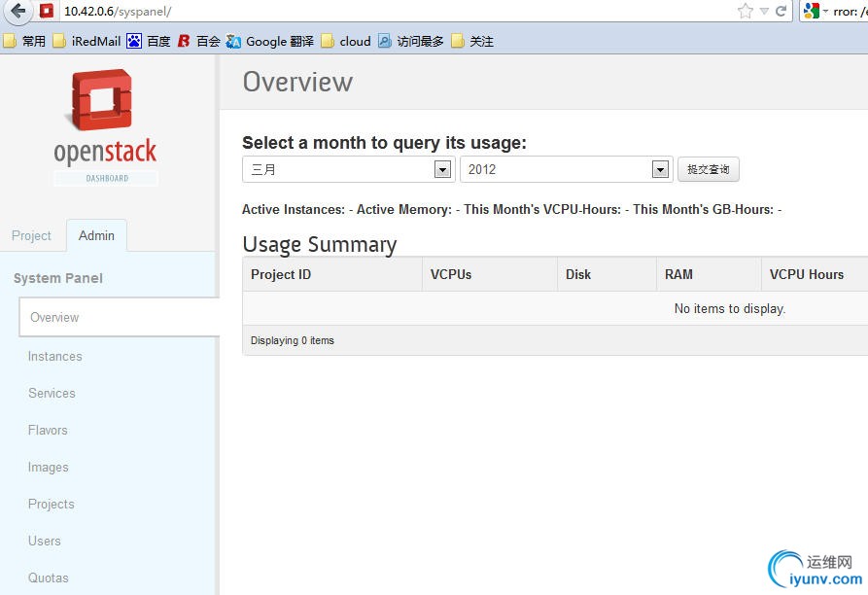Open the 常用 bookmark folder

(24, 41)
